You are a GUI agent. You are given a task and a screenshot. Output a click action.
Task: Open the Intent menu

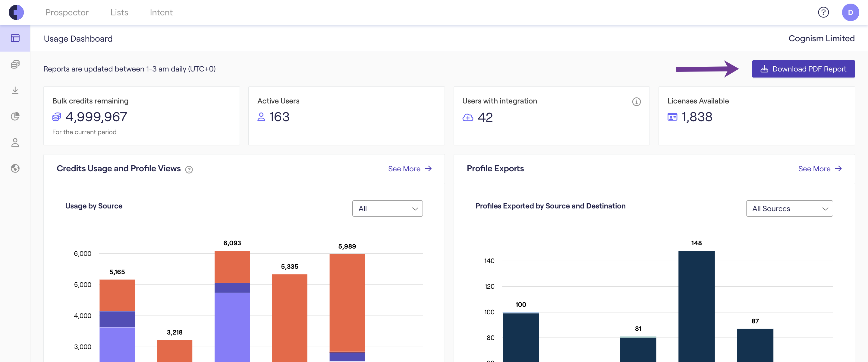click(x=161, y=12)
